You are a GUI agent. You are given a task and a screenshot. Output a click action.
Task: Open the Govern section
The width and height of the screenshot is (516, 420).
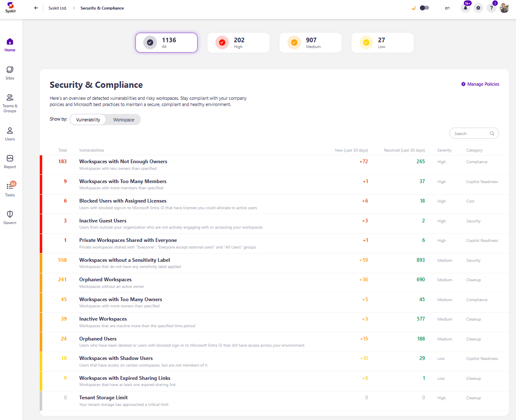tap(10, 216)
